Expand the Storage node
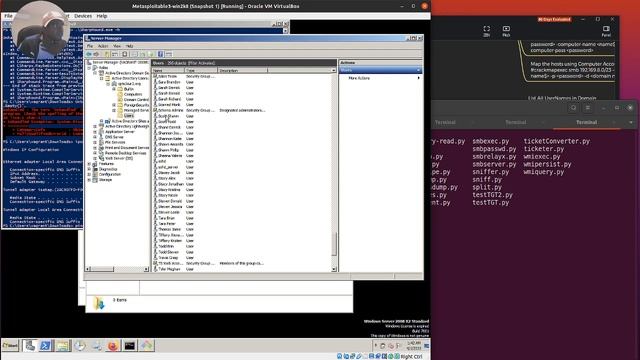Image resolution: width=640 pixels, height=360 pixels. (89, 180)
